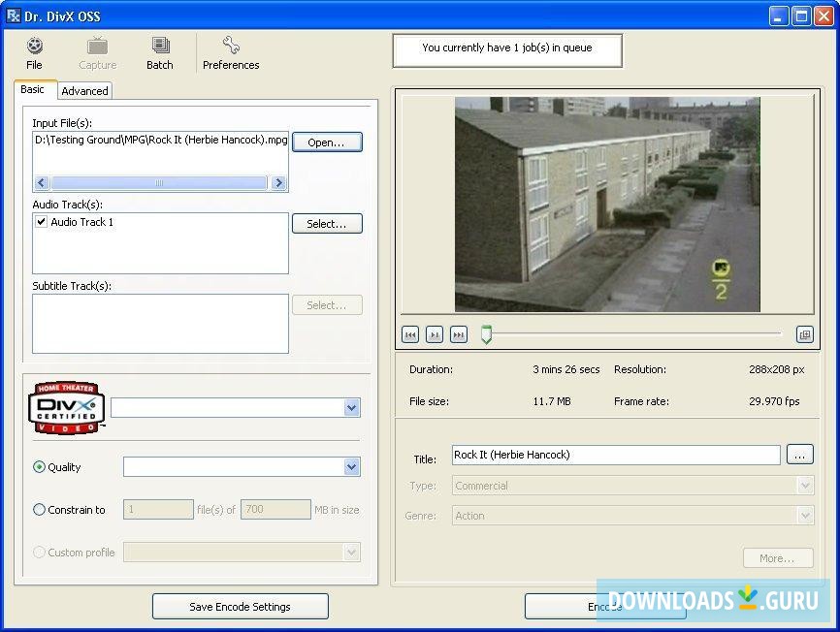Expand the Quality dropdown list
The width and height of the screenshot is (840, 632).
click(351, 467)
